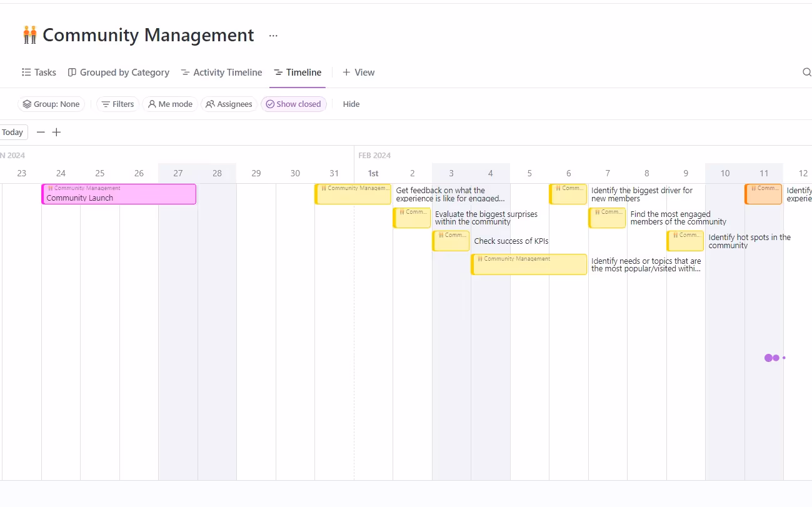This screenshot has width=812, height=507.
Task: Toggle the Assignees display option
Action: (229, 104)
